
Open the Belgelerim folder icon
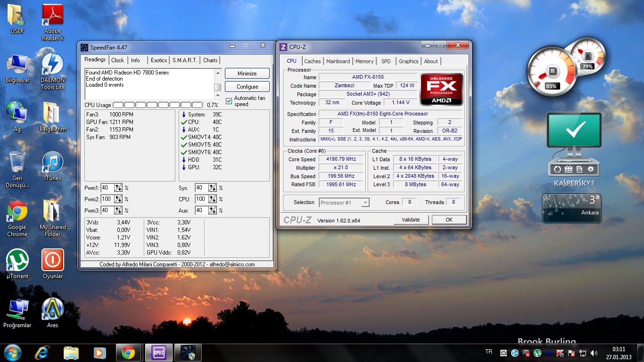click(x=53, y=117)
